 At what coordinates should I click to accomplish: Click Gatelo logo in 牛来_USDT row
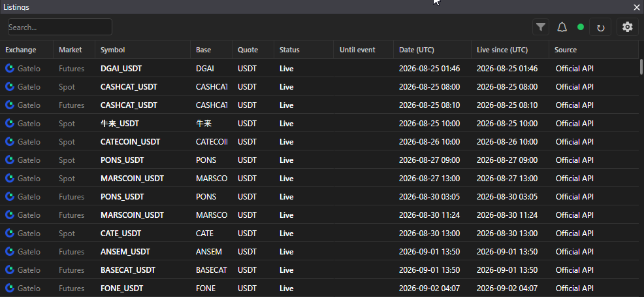point(10,123)
